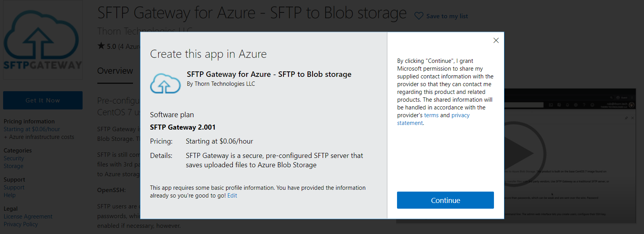The height and width of the screenshot is (234, 644).
Task: Click the heart icon to save to list
Action: pos(419,16)
